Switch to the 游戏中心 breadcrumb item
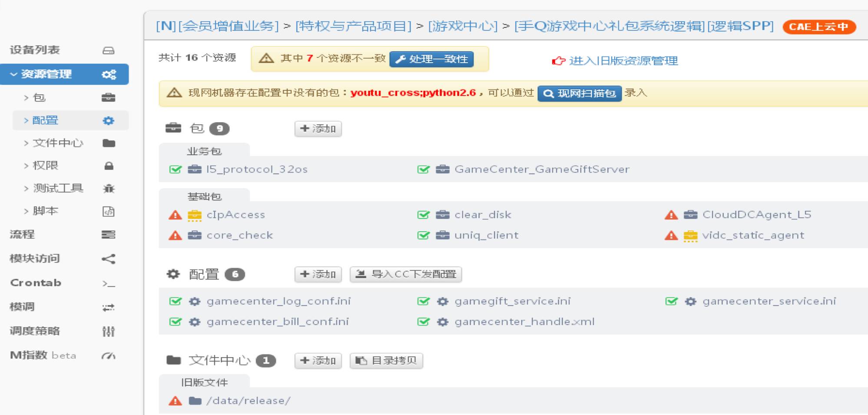The image size is (868, 415). coord(462,27)
